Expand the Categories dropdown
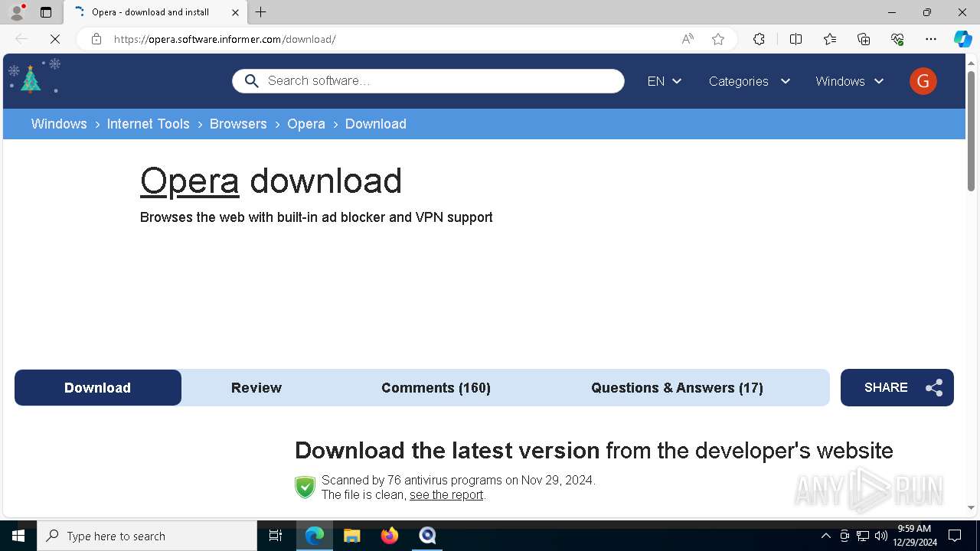This screenshot has width=980, height=551. [750, 81]
